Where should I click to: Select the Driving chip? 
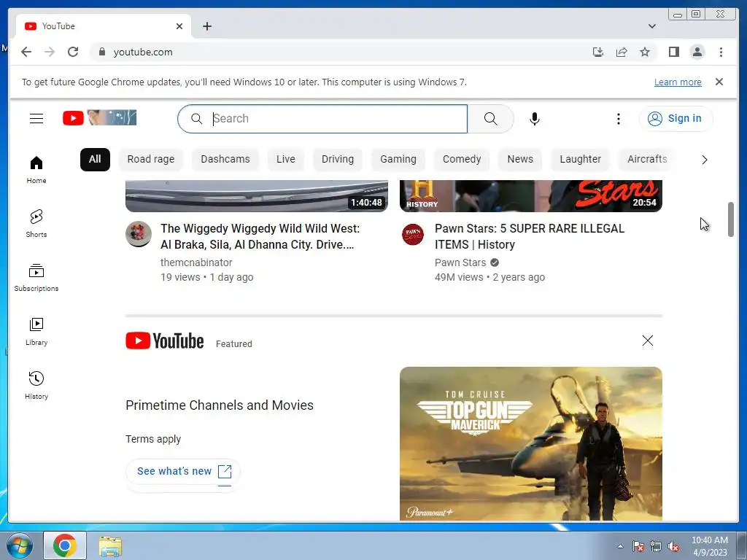[337, 159]
